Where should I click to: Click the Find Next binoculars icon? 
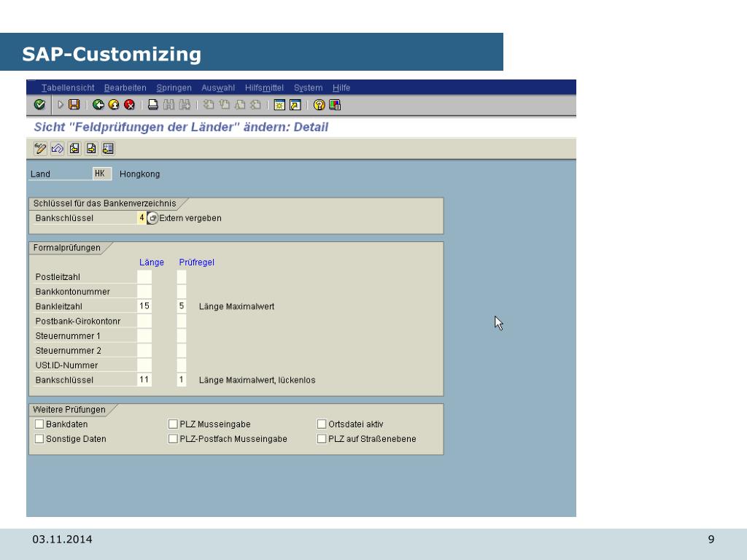coord(185,105)
